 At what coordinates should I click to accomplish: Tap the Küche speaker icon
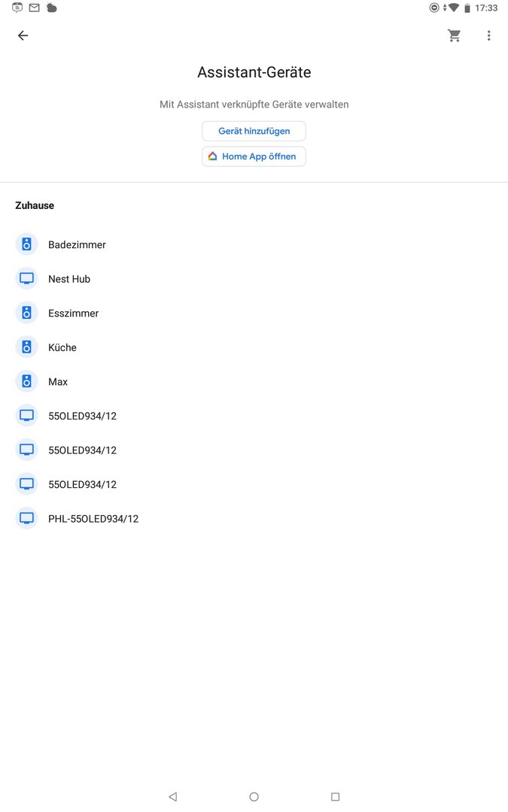pos(26,347)
